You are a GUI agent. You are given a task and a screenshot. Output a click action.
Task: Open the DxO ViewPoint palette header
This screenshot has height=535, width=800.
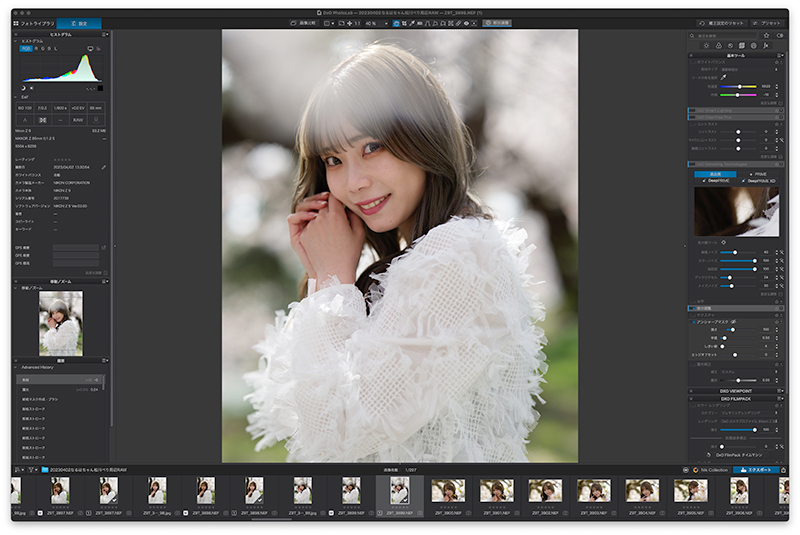(736, 391)
